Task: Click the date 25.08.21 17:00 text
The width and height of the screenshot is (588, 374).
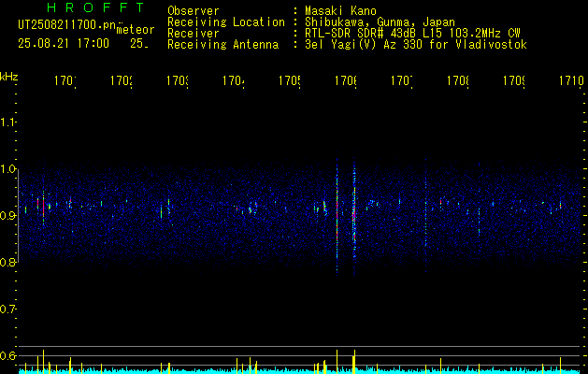Action: point(64,44)
